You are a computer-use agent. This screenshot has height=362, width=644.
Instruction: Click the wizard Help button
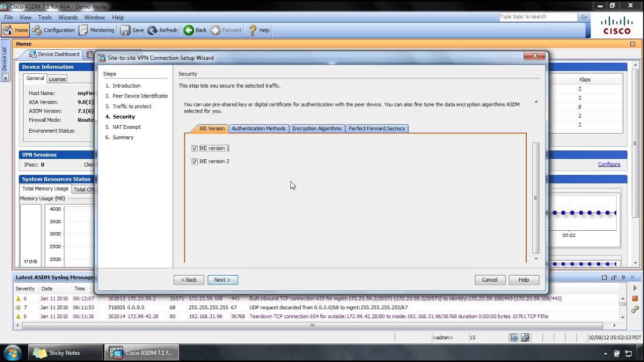point(524,280)
